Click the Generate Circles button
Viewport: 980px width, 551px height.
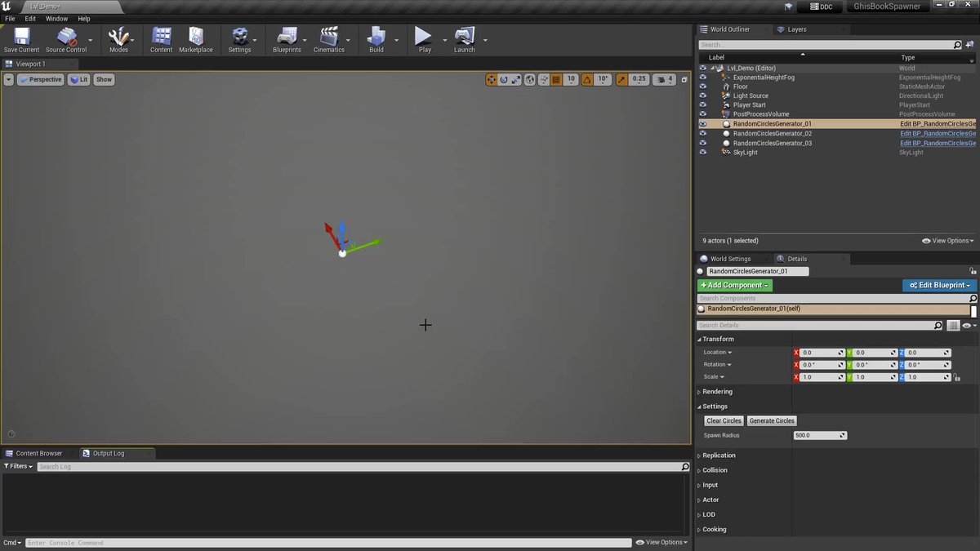(772, 421)
